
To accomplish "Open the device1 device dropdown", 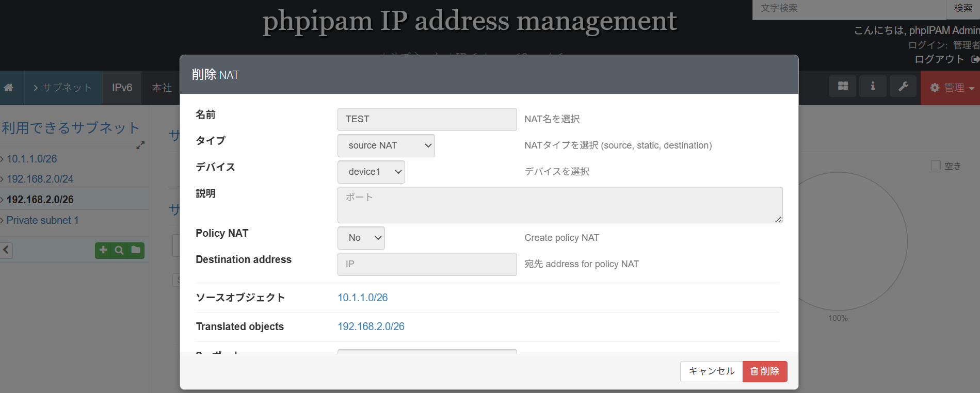I will coord(371,172).
